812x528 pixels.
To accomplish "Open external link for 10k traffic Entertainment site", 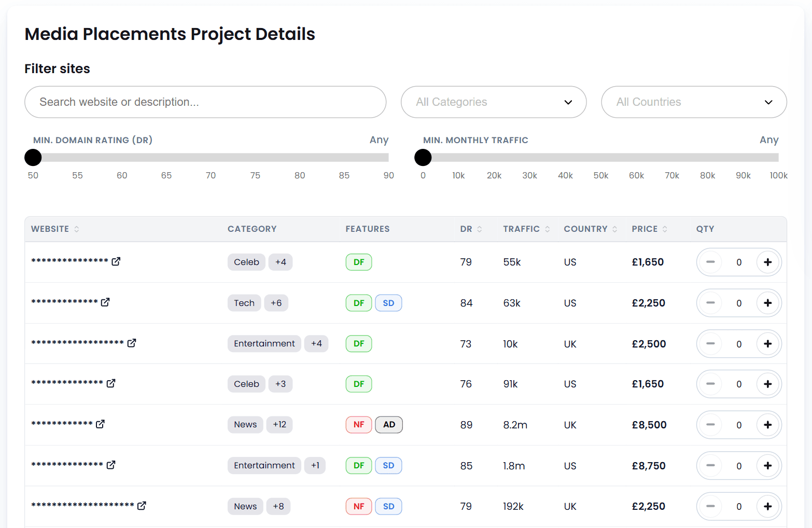I will [x=132, y=343].
